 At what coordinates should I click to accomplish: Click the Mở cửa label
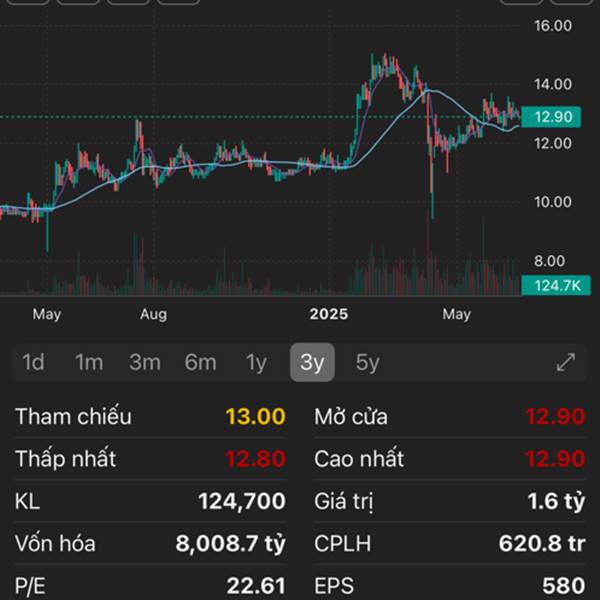pos(351,416)
